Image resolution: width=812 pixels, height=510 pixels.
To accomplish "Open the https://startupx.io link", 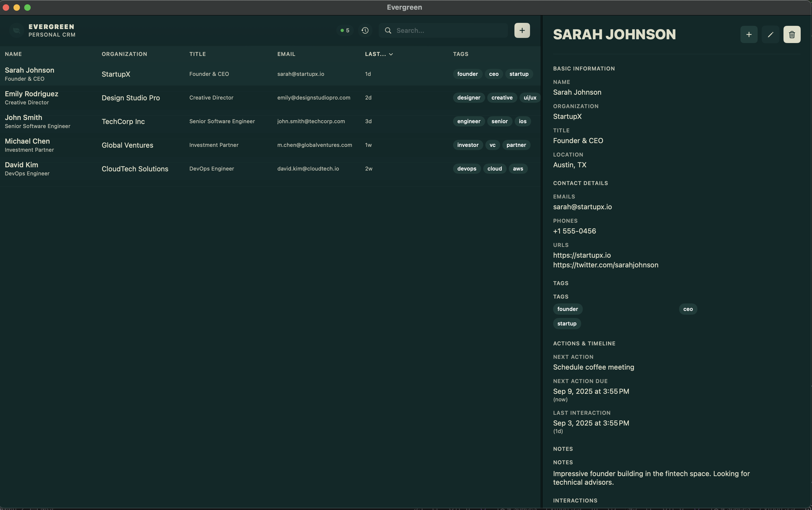I will point(582,255).
